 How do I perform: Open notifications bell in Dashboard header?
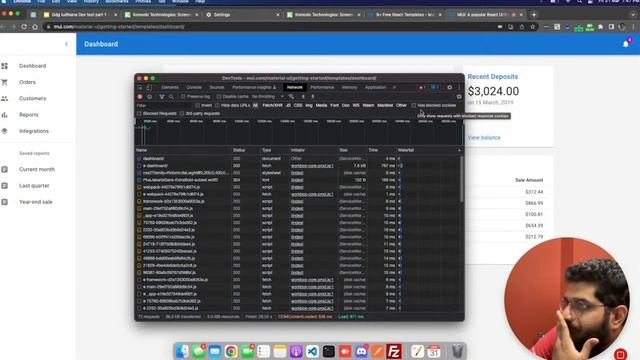pos(626,44)
